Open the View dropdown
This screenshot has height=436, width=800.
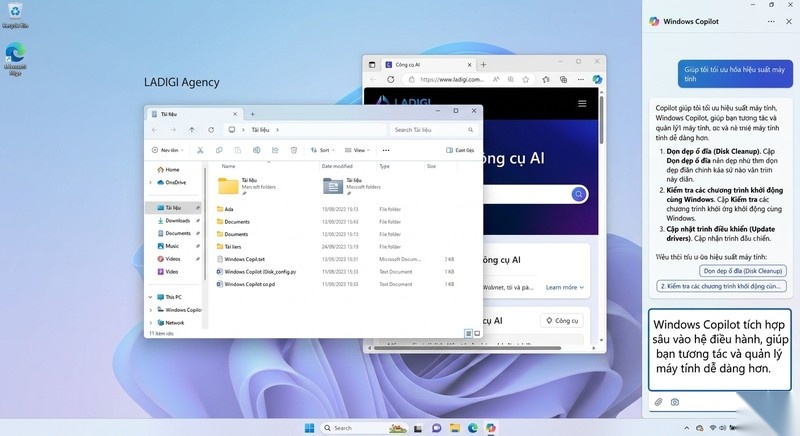pos(357,150)
